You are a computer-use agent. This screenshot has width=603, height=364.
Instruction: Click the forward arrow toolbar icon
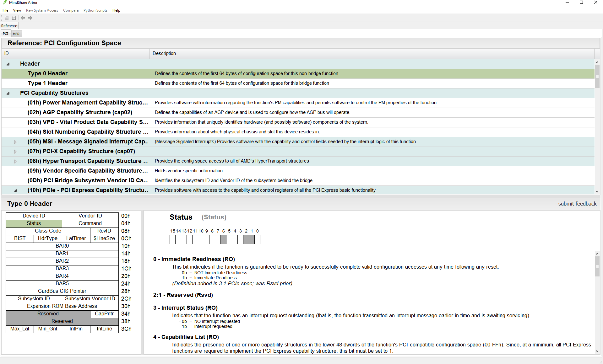click(30, 18)
